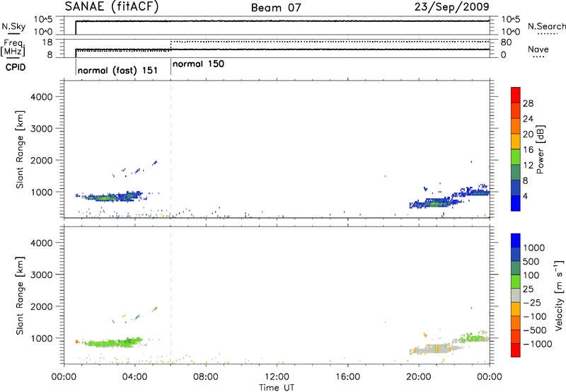Screen dimensions: 566x392
Task: Click the 'CPID' label
Action: tap(16, 67)
